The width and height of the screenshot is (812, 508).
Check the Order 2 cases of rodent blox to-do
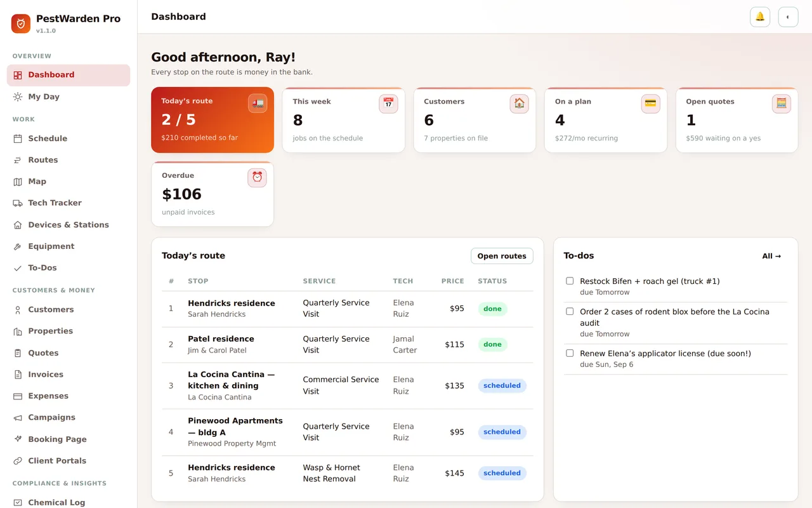[x=570, y=311]
